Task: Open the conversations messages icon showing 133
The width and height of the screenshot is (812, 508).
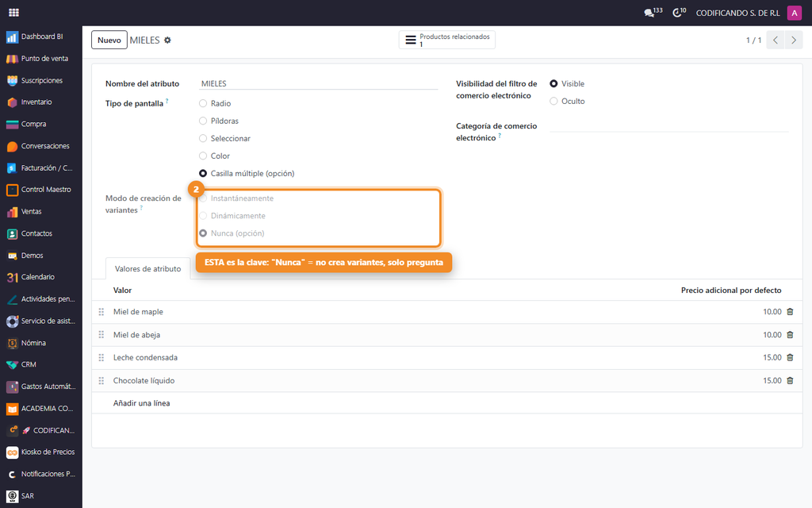Action: pyautogui.click(x=653, y=13)
